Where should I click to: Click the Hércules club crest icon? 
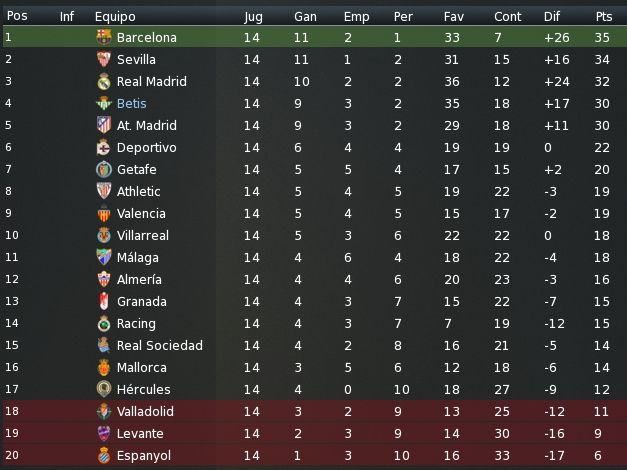tap(104, 389)
